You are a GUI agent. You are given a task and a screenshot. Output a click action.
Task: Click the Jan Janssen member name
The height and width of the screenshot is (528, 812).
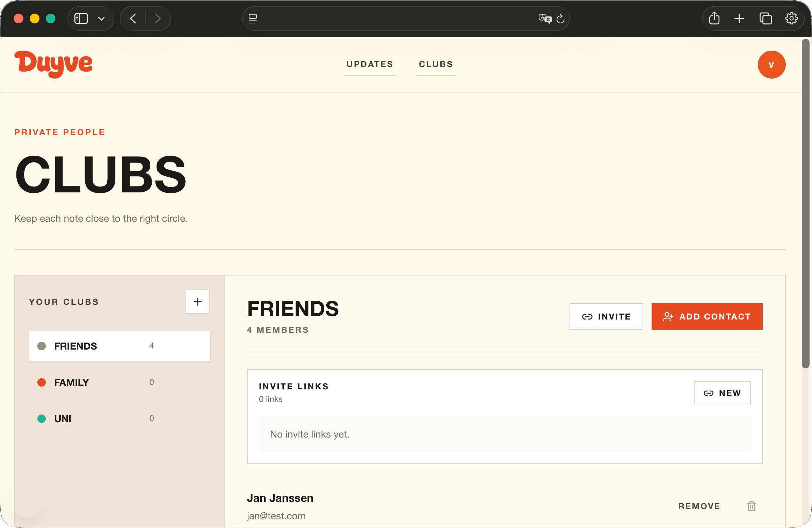click(x=280, y=498)
